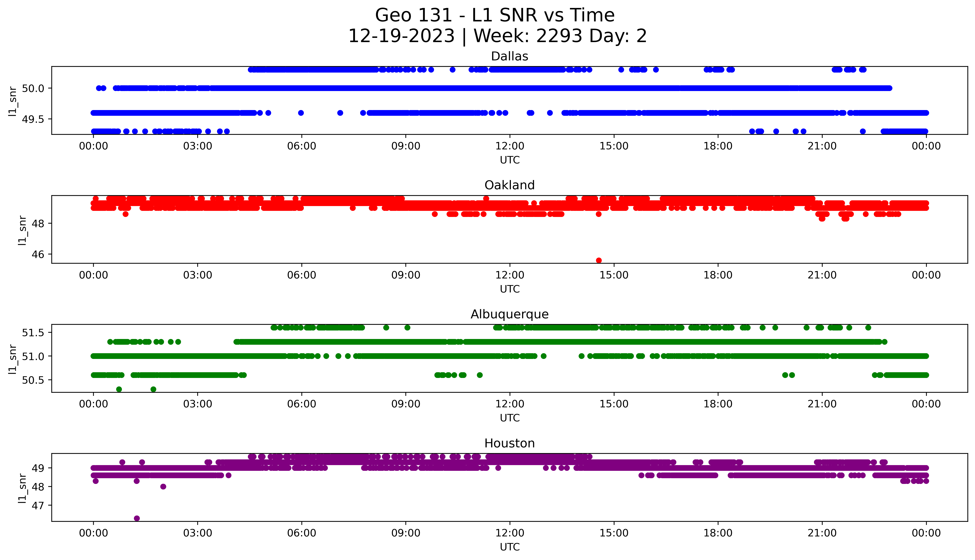Click the UTC axis label under the Houston plot

click(x=510, y=547)
